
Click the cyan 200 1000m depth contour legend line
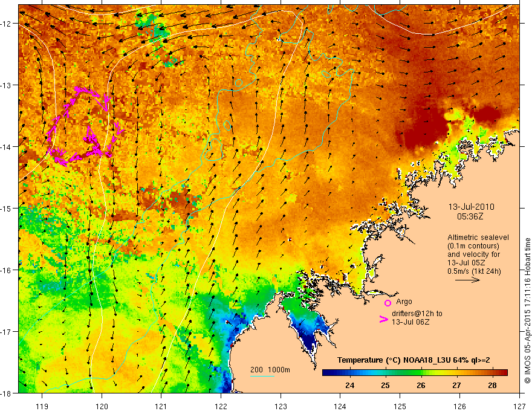pos(262,376)
